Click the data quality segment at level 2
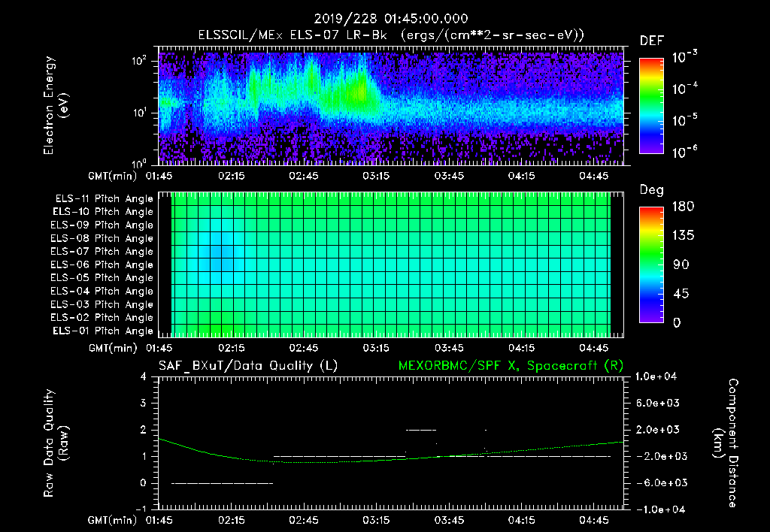 [x=421, y=430]
